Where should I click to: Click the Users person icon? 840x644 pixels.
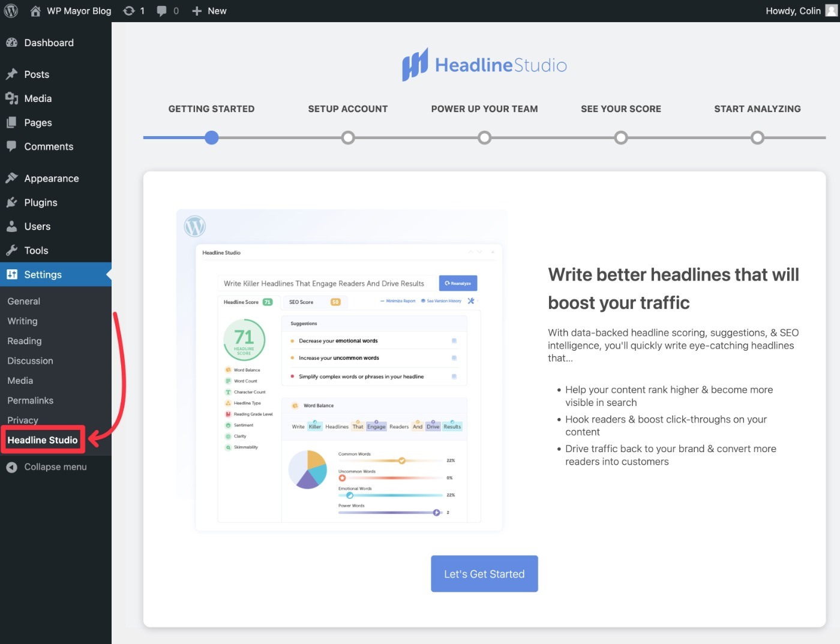click(x=11, y=226)
